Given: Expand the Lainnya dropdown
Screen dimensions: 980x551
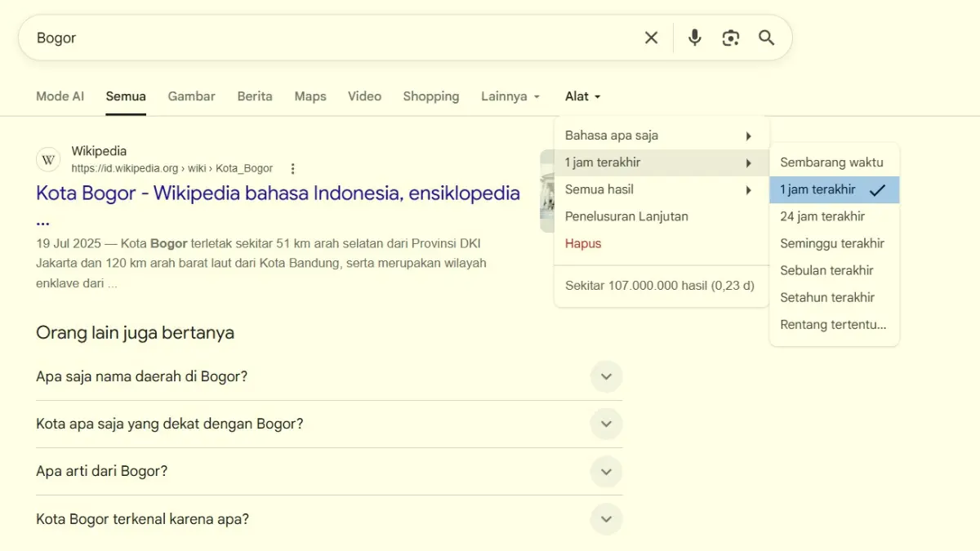Looking at the screenshot, I should pyautogui.click(x=510, y=96).
